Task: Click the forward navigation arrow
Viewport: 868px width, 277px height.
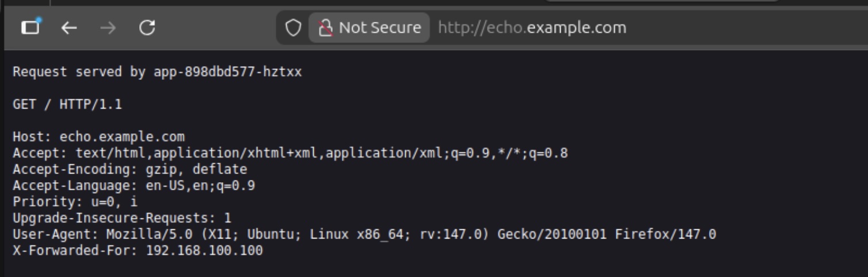Action: (108, 28)
